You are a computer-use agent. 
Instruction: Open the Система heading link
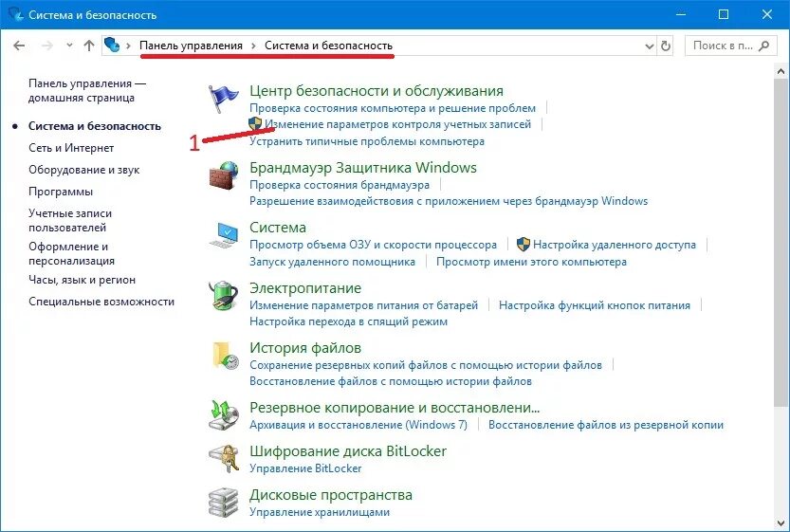[x=278, y=228]
